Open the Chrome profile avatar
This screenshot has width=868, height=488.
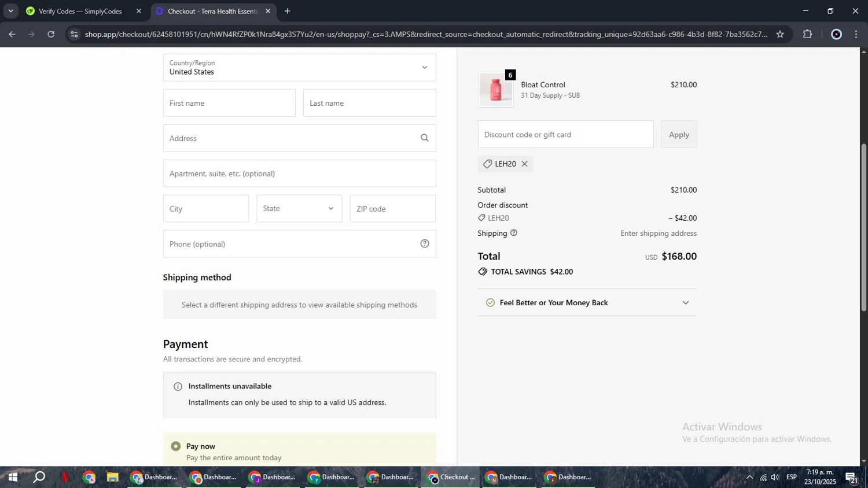(x=836, y=34)
